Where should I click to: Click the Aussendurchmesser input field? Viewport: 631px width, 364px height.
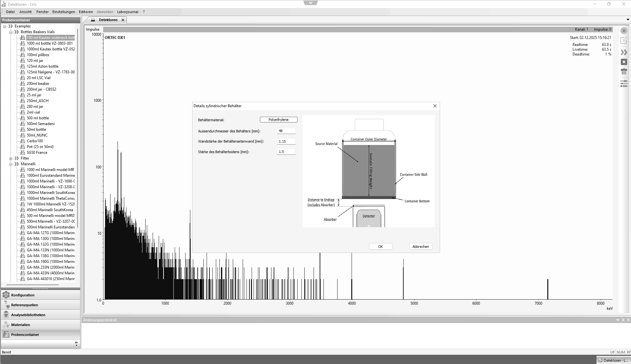[x=286, y=131]
